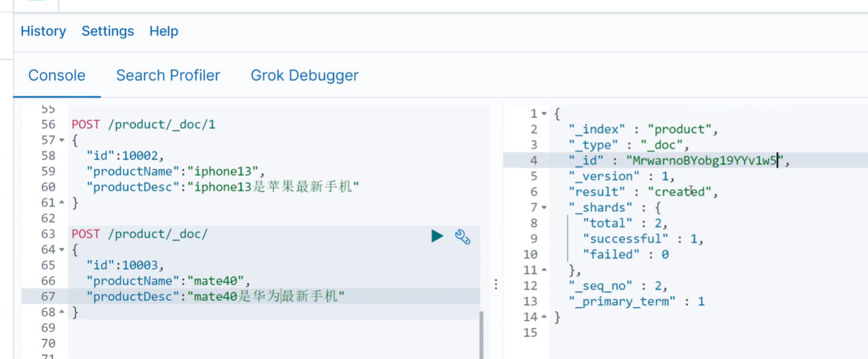The height and width of the screenshot is (359, 868).
Task: Collapse the request body at line 64
Action: (62, 250)
